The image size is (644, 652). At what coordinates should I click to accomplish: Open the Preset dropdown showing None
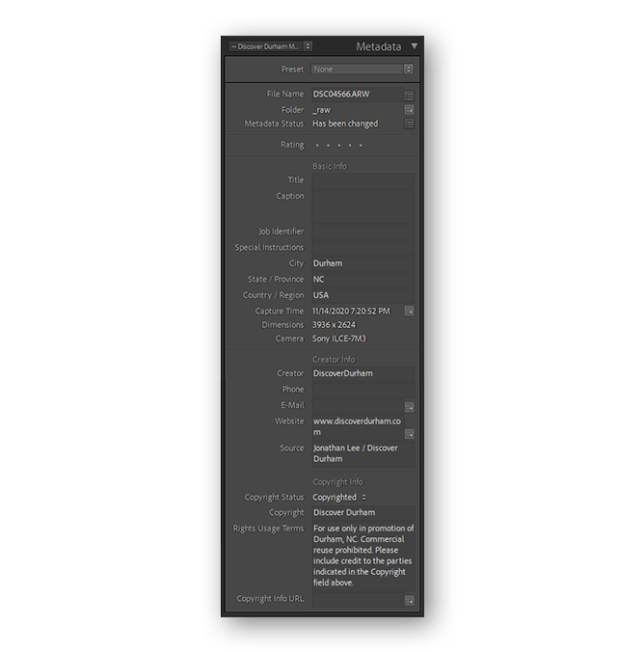362,69
